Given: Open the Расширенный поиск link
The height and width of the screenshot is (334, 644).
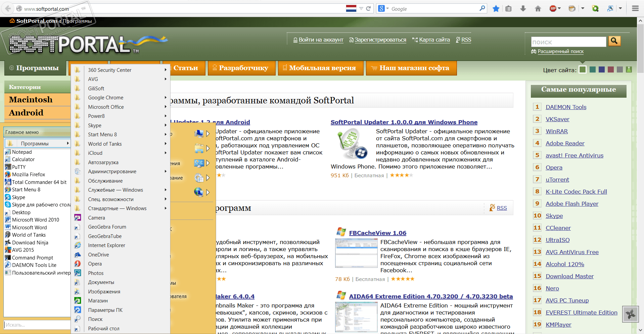Looking at the screenshot, I should coord(561,51).
